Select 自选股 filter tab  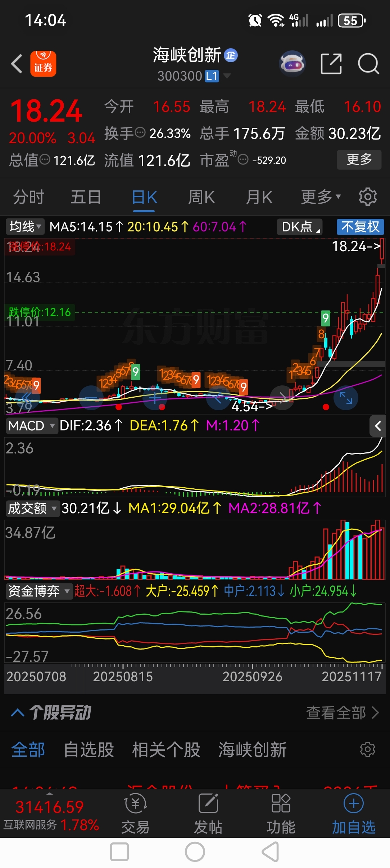click(89, 750)
